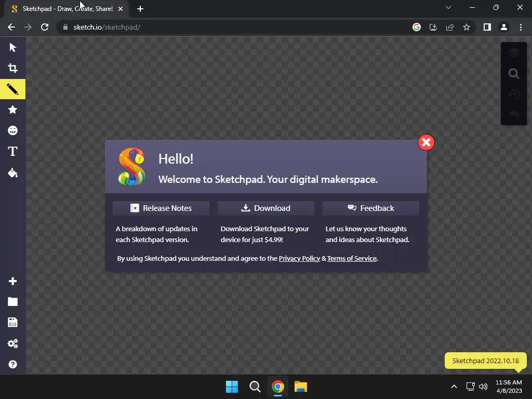Screen dimensions: 532x399
Task: Choose the Crop tool
Action: (12, 68)
